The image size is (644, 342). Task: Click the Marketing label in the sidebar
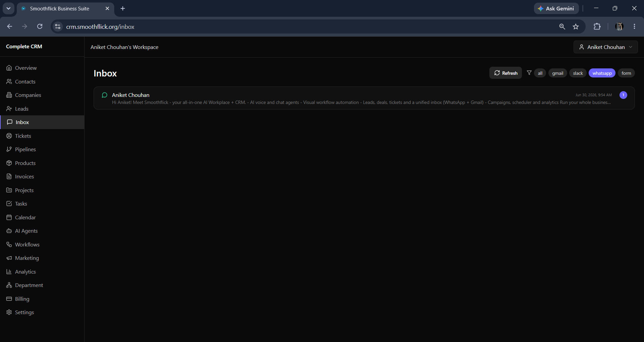27,258
